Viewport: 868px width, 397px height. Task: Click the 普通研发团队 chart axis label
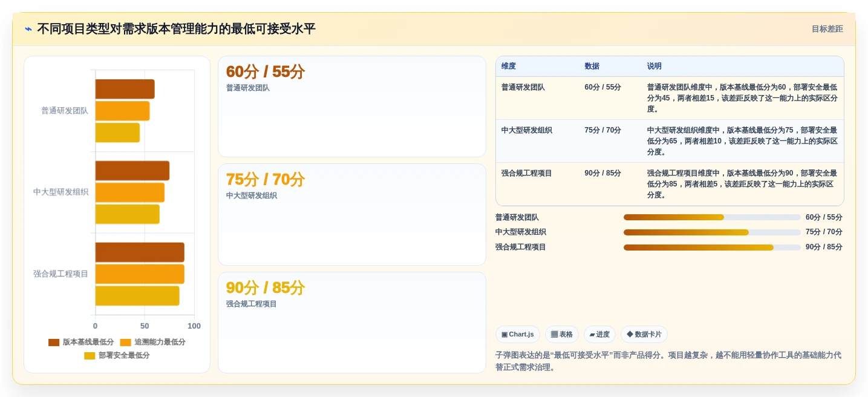(65, 111)
